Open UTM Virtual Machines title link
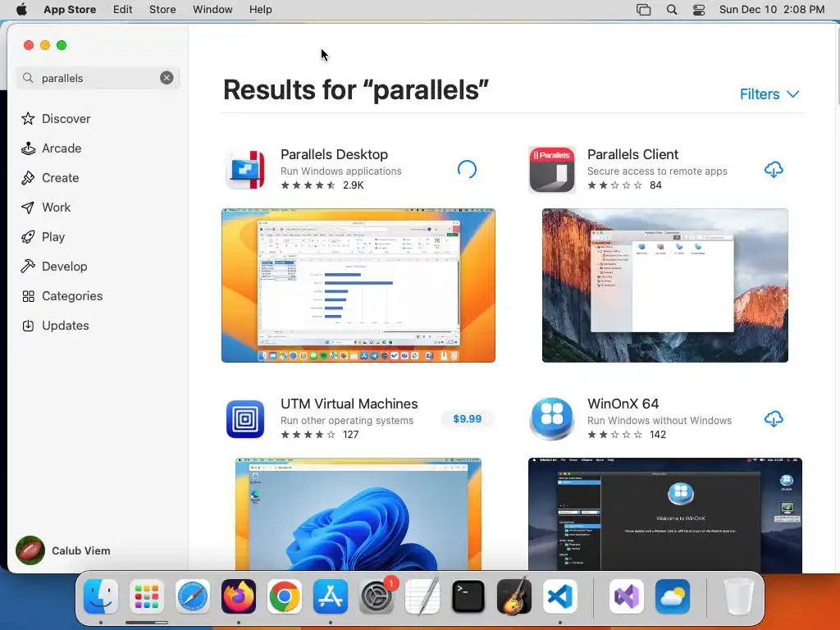The height and width of the screenshot is (630, 840). click(x=349, y=404)
